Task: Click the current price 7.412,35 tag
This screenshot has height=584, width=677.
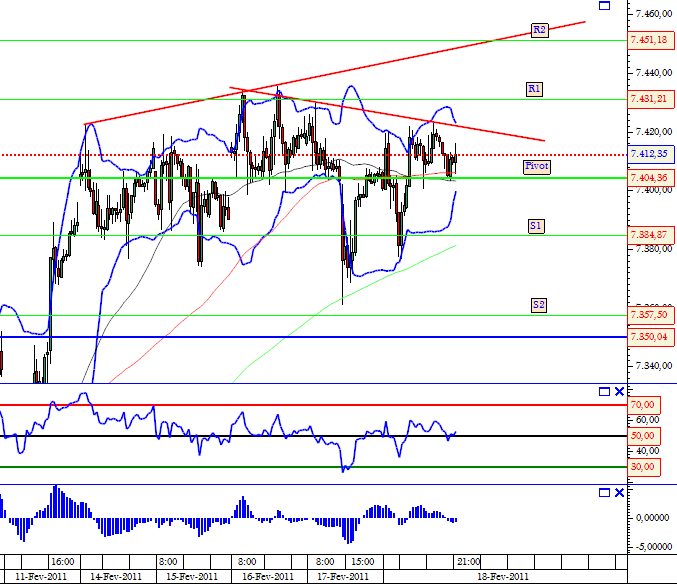Action: [x=651, y=154]
